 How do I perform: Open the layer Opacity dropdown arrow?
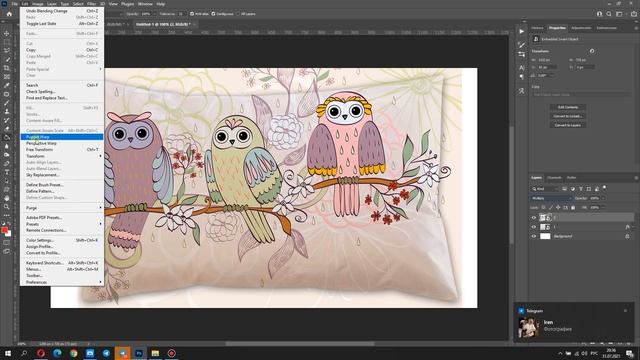(x=603, y=198)
